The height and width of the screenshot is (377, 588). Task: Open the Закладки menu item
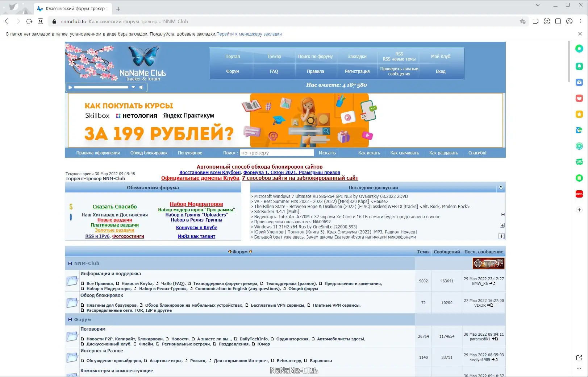click(357, 57)
